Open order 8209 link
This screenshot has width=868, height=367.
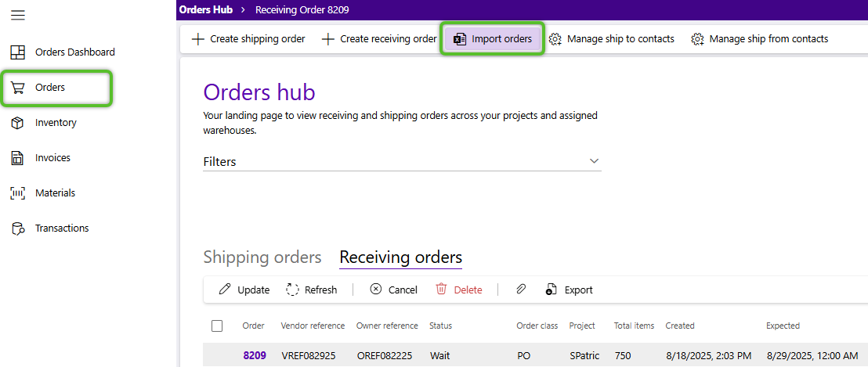coord(254,355)
